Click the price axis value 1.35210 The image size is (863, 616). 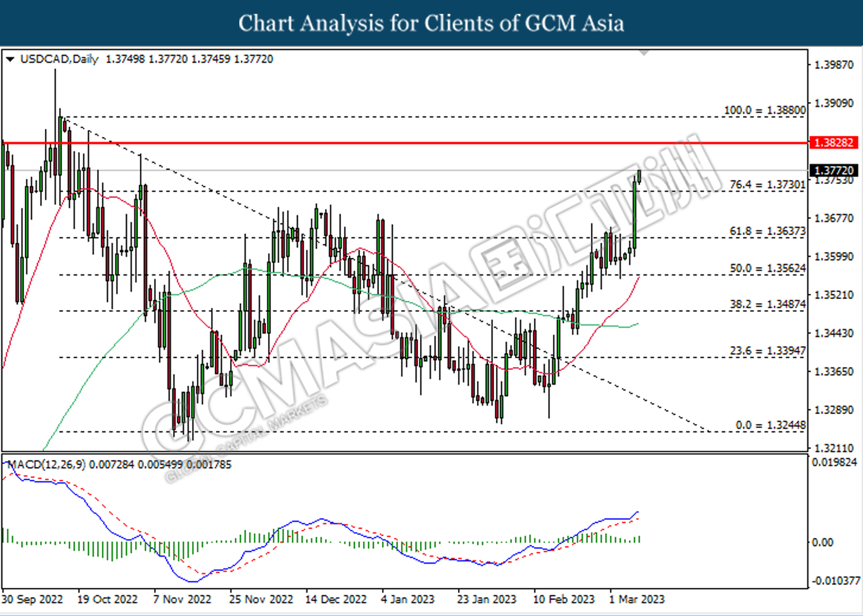834,295
